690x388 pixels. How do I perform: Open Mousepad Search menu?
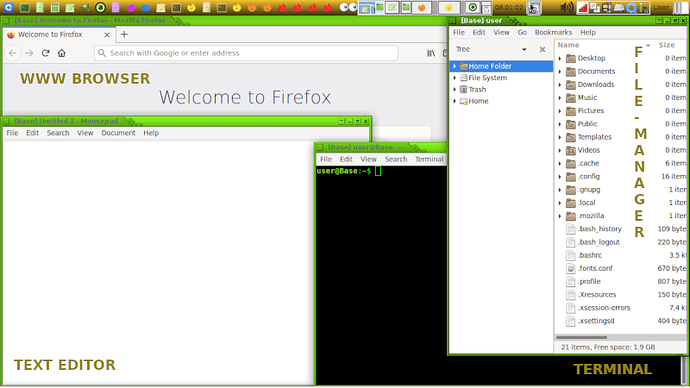(x=58, y=133)
